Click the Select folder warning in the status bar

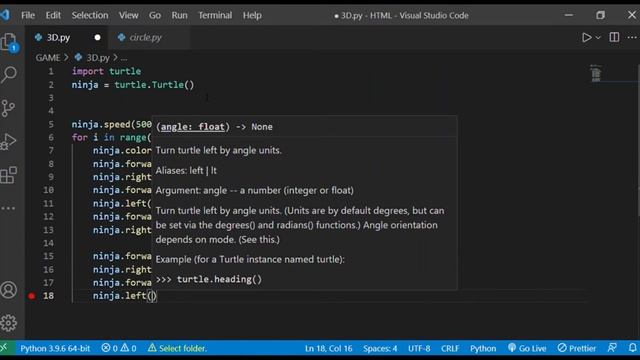[177, 348]
